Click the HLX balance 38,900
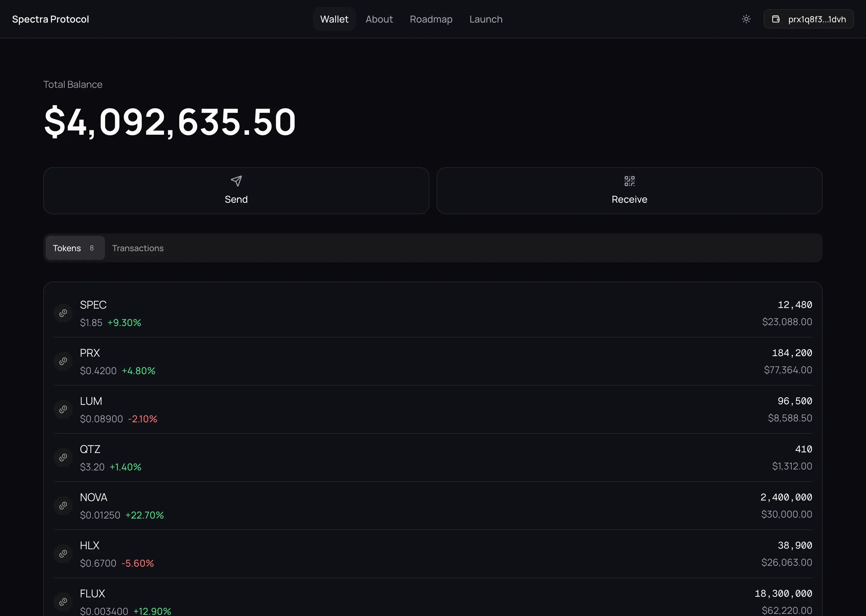Viewport: 866px width, 616px height. coord(795,545)
